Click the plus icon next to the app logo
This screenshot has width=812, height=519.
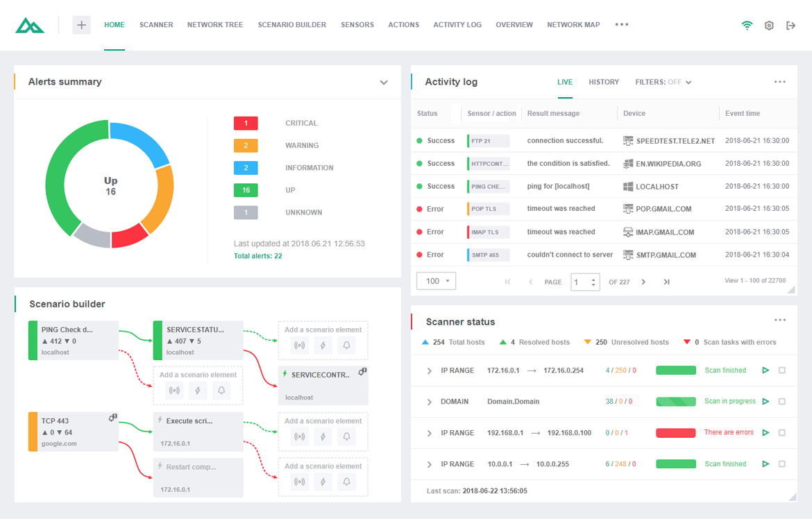(81, 24)
